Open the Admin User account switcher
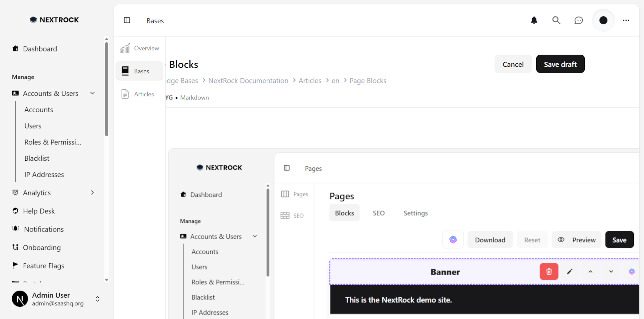Screen dimensions: 644x319 pyautogui.click(x=97, y=299)
